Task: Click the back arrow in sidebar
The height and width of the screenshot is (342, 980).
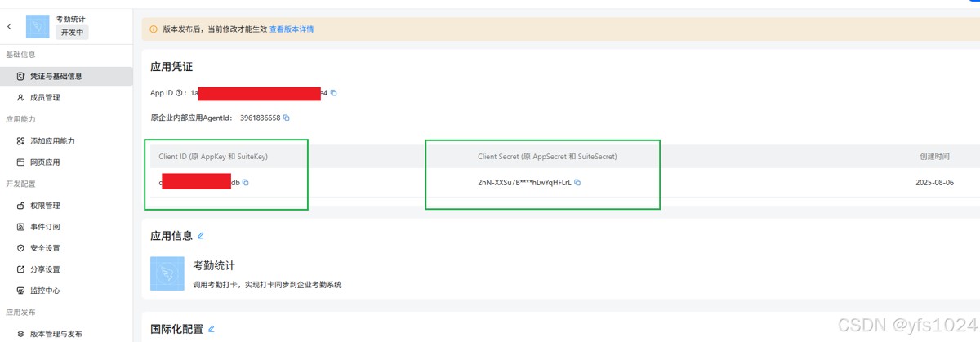Action: pyautogui.click(x=10, y=26)
